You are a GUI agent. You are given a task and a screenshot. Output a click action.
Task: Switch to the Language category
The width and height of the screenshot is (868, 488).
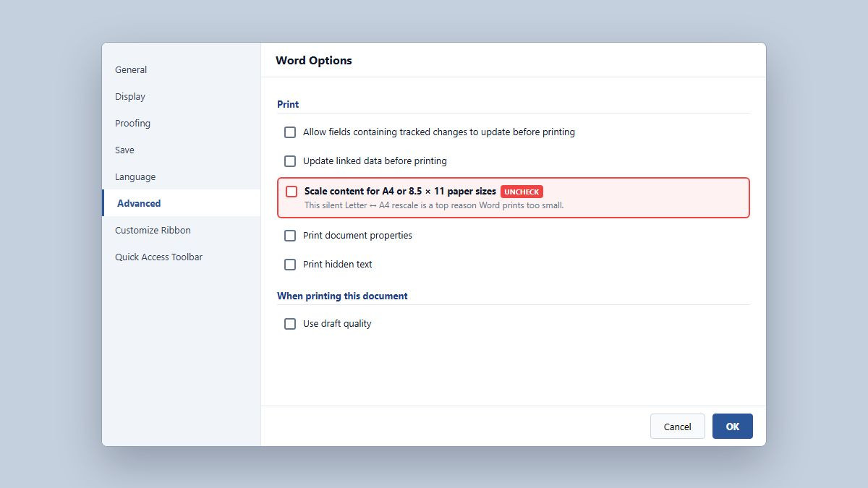[181, 177]
